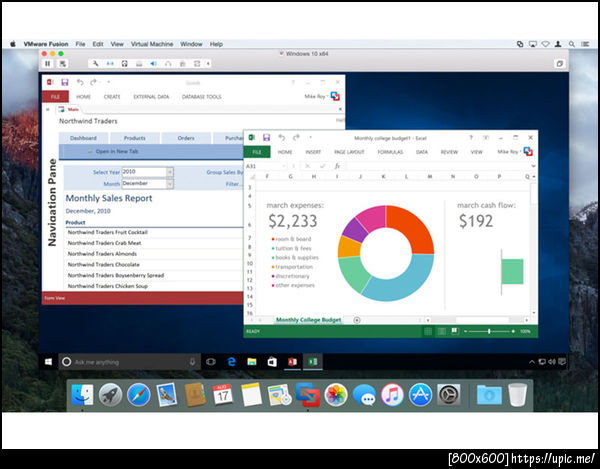Open Access DATABASE TOOLS tab

point(202,97)
